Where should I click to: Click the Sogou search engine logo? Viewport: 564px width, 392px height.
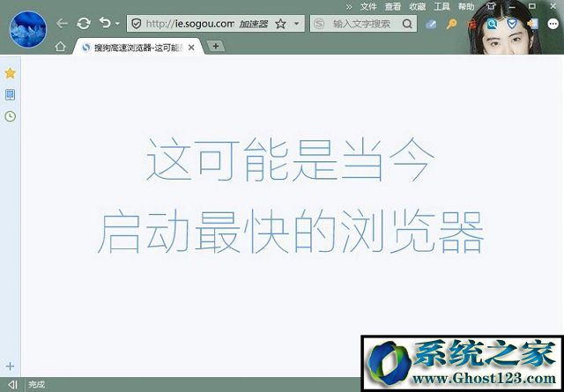pyautogui.click(x=319, y=24)
